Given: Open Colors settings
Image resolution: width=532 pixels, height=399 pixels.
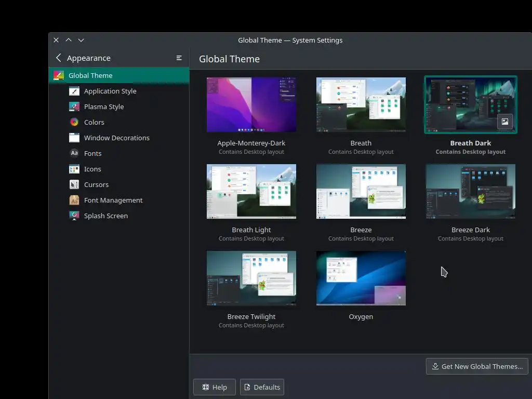Looking at the screenshot, I should tap(119, 122).
